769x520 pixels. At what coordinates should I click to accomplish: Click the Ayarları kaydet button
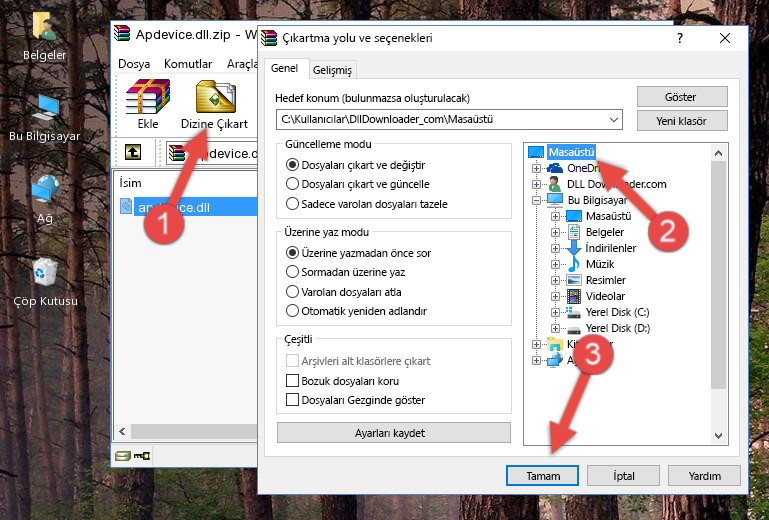tap(393, 433)
